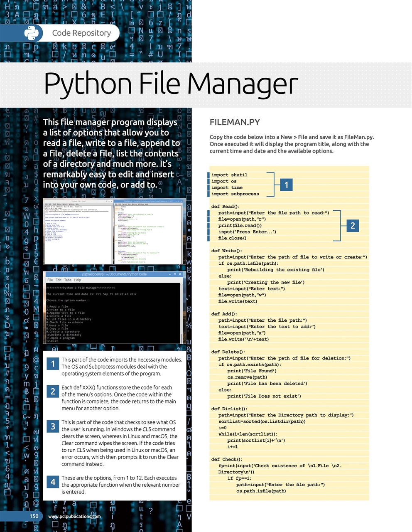412x532 pixels.
Task: Open the File menu in the terminal
Action: point(50,280)
